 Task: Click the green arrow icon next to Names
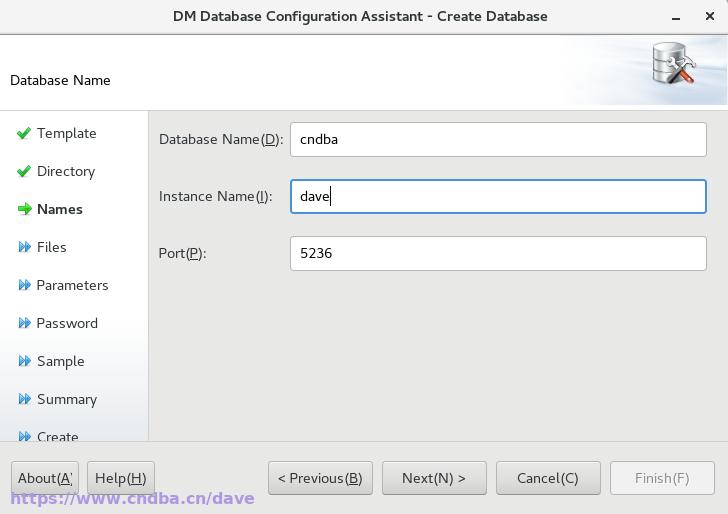click(25, 209)
